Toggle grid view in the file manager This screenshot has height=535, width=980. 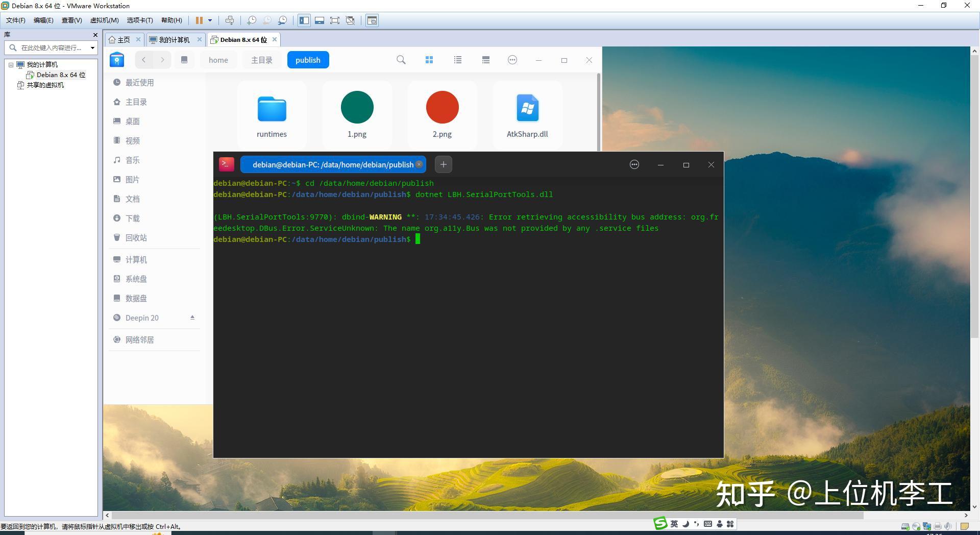429,60
